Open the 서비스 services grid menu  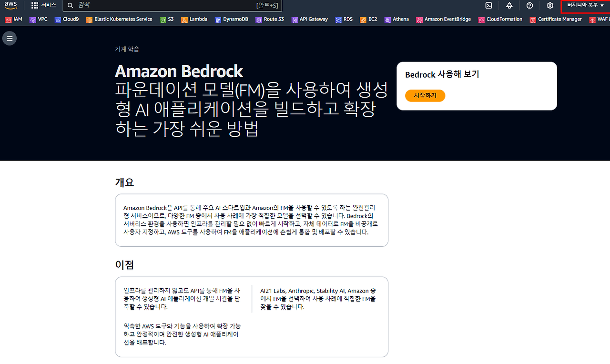43,5
